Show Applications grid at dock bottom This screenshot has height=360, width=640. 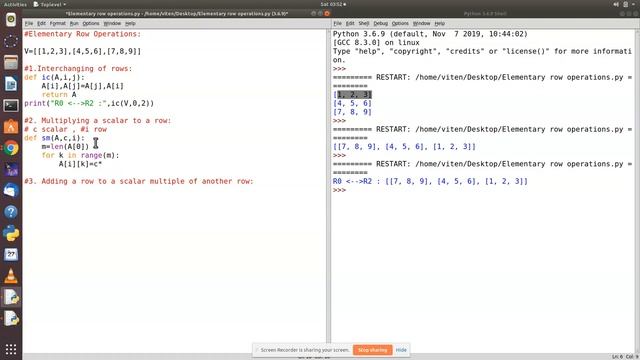[x=11, y=349]
